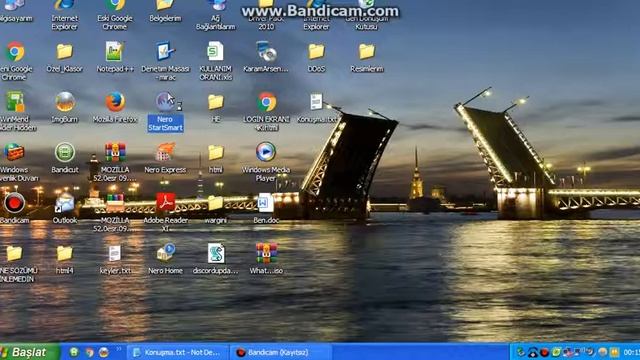Launch WinMend Folder Hidden
Screen dimensions: 640x360
(x=15, y=111)
